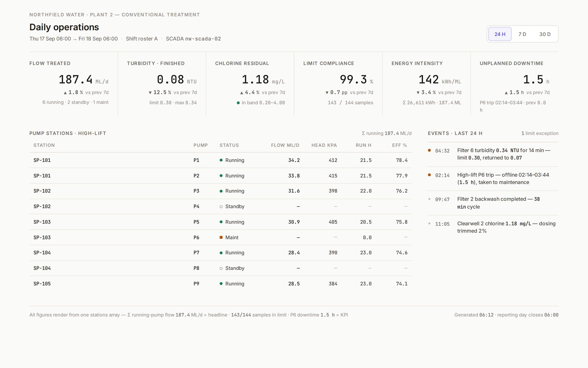Select the 30 D time range

[545, 34]
